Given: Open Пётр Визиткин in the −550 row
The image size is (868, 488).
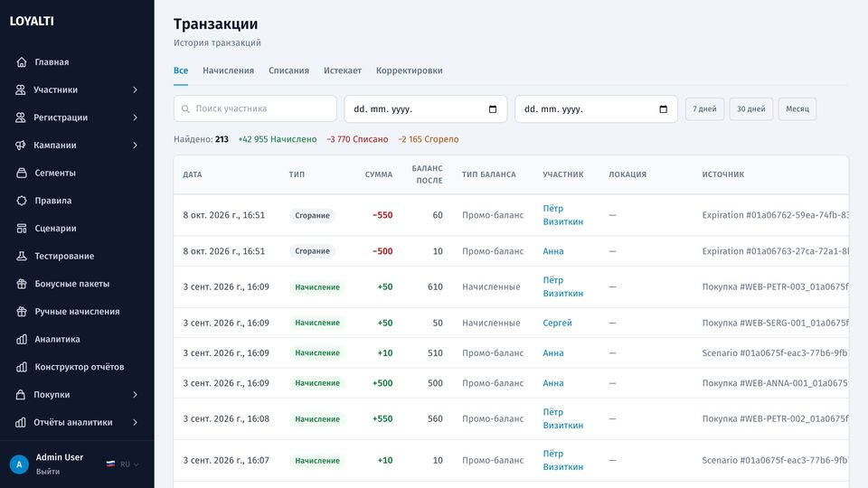Looking at the screenshot, I should tap(563, 215).
